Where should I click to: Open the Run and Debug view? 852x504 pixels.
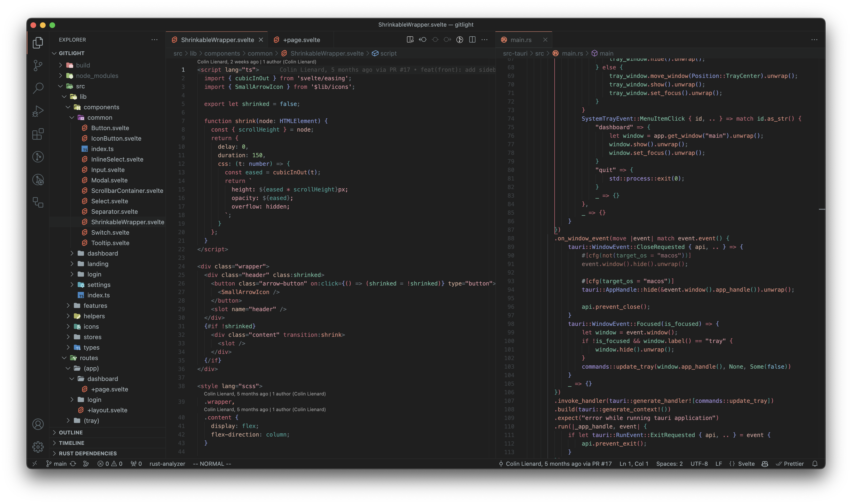click(x=38, y=111)
